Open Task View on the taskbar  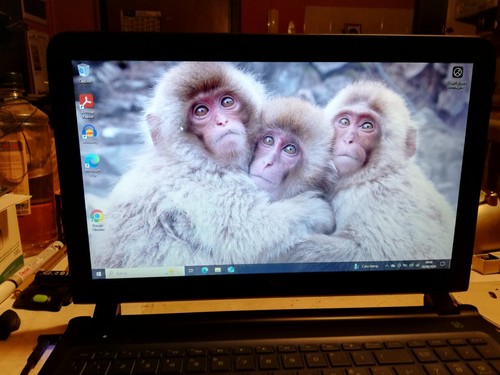[x=191, y=270]
